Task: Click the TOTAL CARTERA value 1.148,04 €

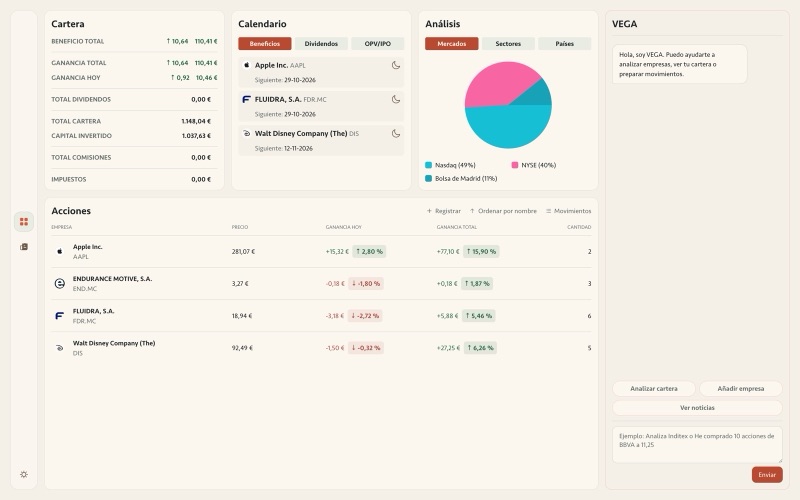Action: (x=196, y=121)
